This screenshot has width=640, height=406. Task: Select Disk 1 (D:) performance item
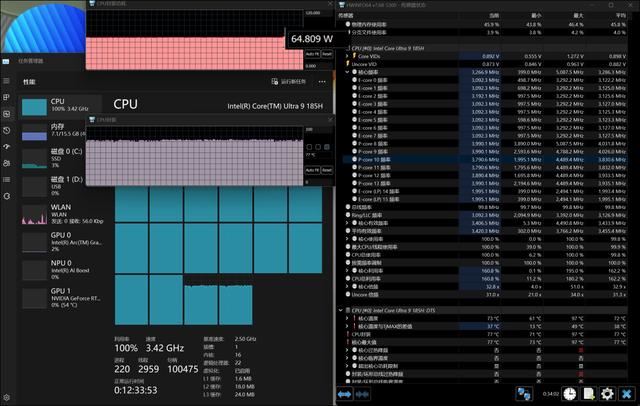[53, 186]
